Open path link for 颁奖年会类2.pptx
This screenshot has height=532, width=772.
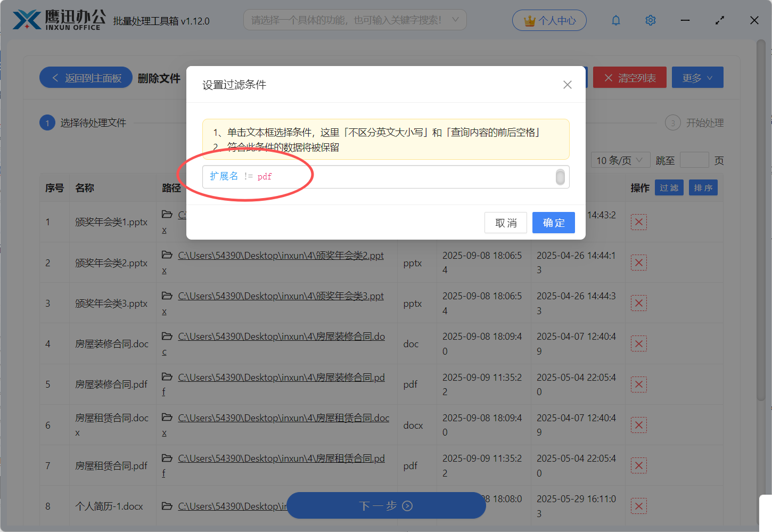pos(281,256)
